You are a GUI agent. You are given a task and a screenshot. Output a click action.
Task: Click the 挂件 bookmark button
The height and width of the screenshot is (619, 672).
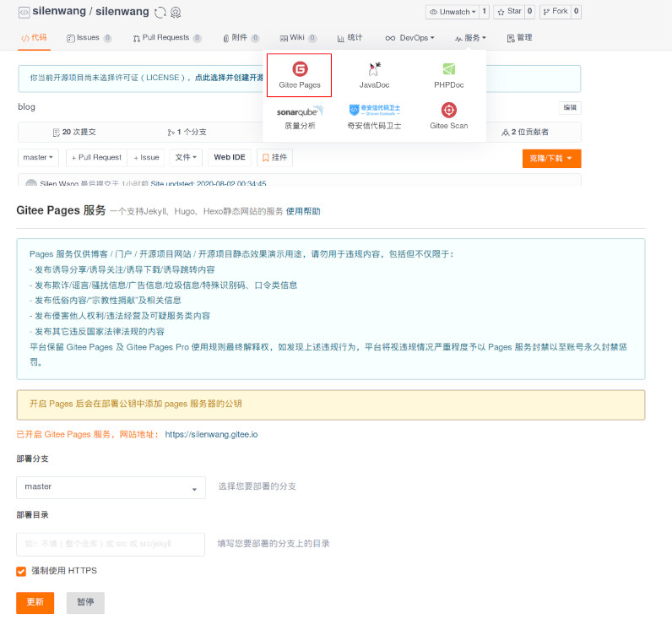pyautogui.click(x=274, y=157)
